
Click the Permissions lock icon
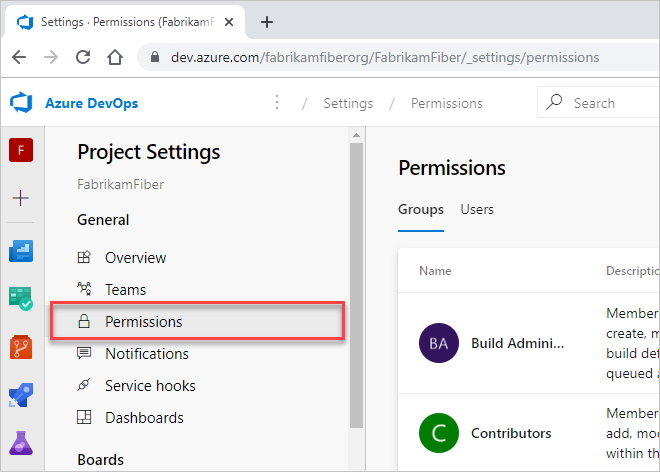84,321
